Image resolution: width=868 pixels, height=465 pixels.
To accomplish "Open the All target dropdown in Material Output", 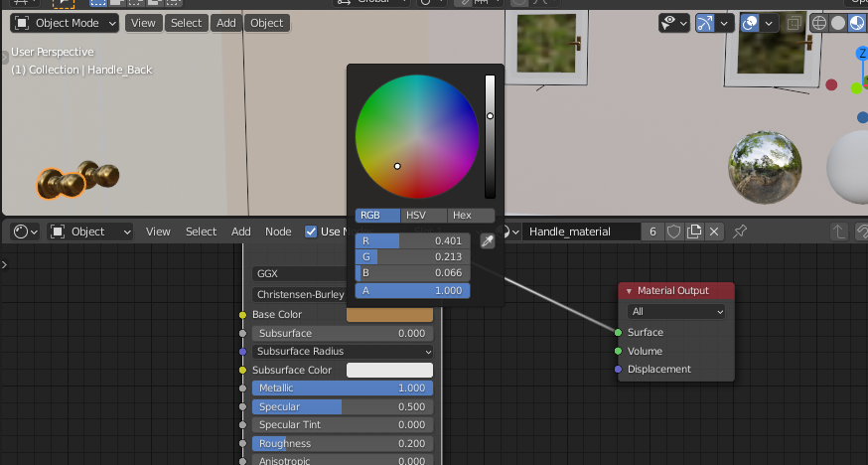I will 676,312.
